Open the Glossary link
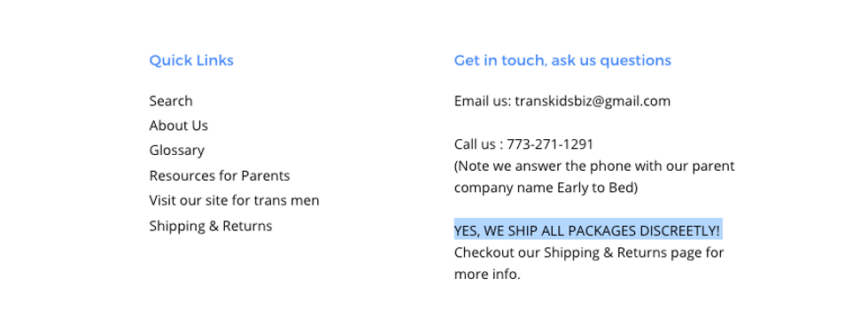The height and width of the screenshot is (333, 868). 176,151
